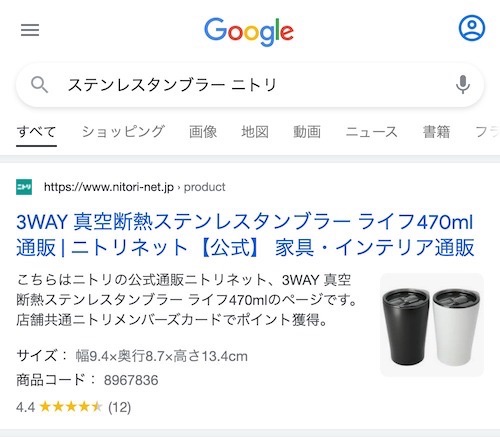
Task: Open the tumbler product thumbnail
Action: point(432,325)
